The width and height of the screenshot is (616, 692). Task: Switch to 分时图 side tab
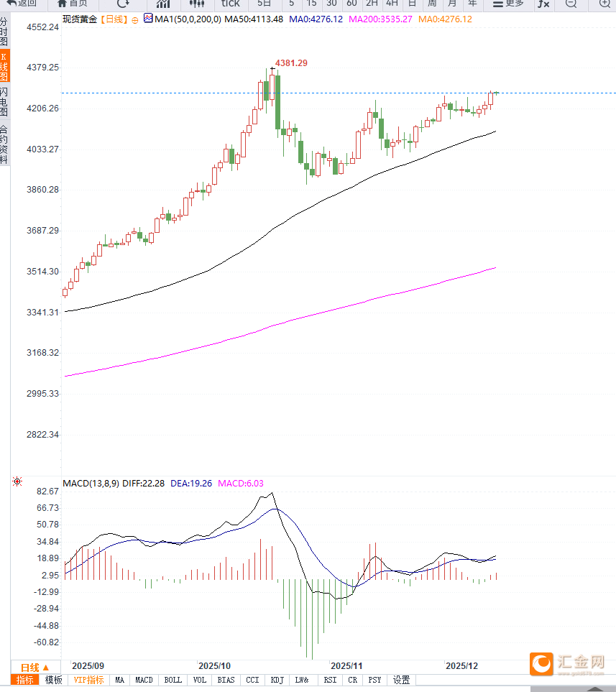pos(4,32)
